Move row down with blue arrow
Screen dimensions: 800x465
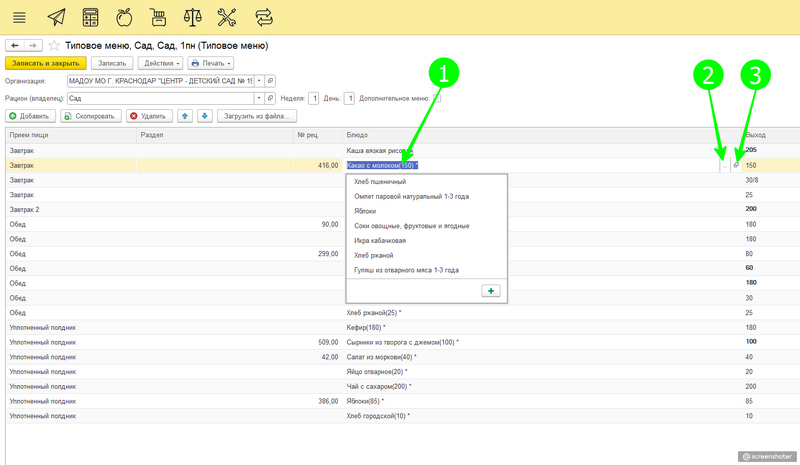(204, 116)
